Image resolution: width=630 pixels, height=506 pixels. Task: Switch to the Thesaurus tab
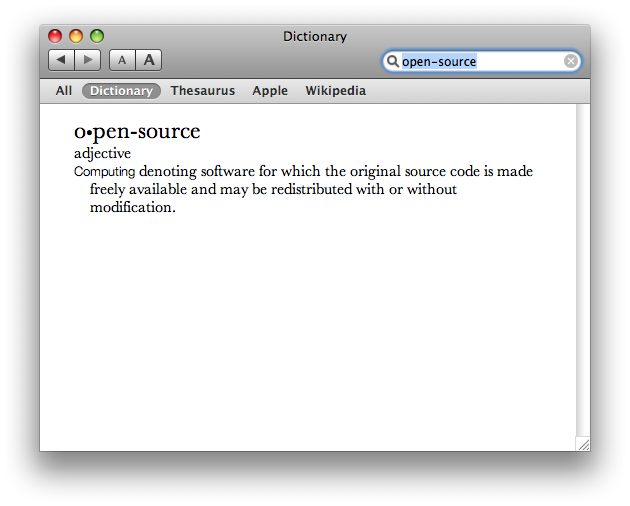point(202,91)
